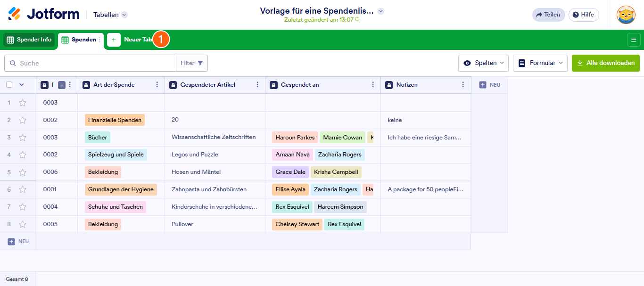The image size is (644, 286).
Task: Click the Gesamt 8 total
Action: (x=17, y=279)
